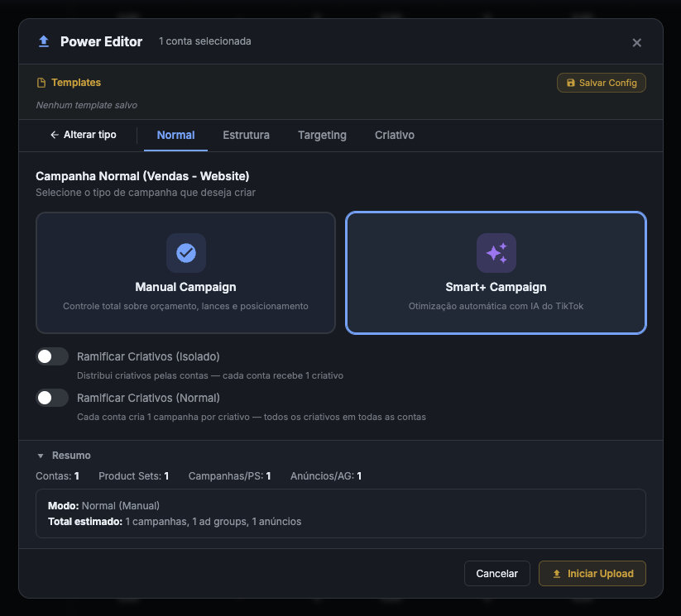Click the sparkle icon in Smart+ Campaign

click(496, 253)
